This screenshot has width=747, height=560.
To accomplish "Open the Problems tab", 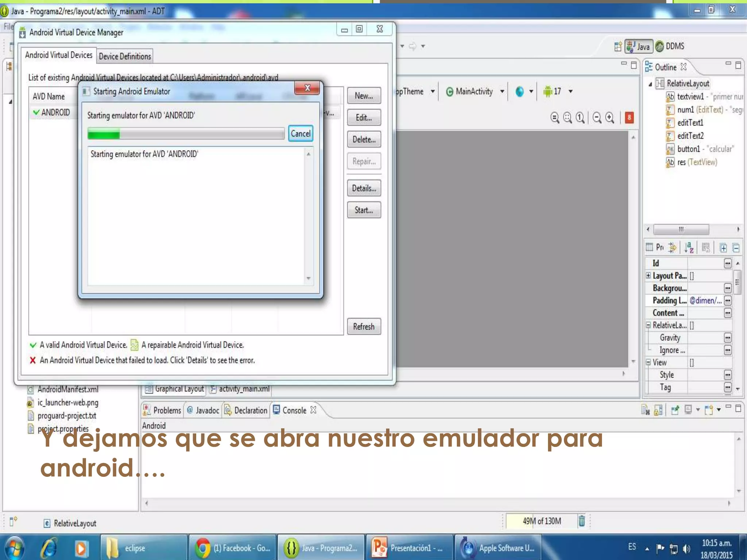I will click(162, 410).
